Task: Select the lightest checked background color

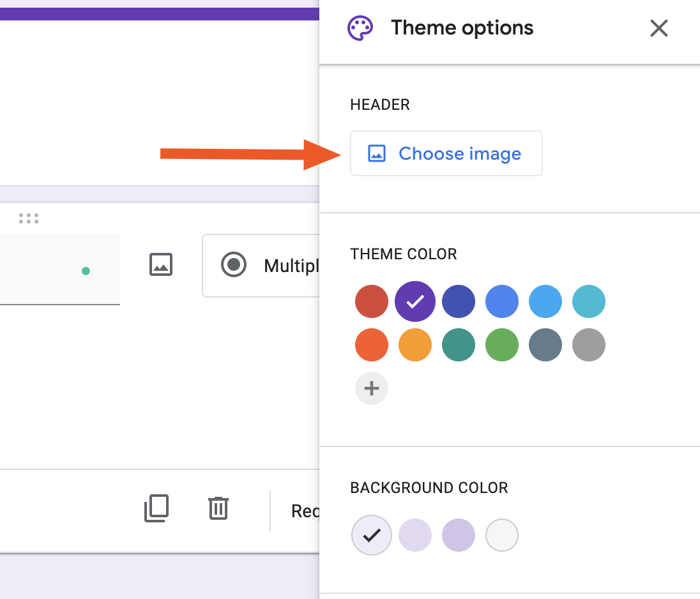Action: 372,535
